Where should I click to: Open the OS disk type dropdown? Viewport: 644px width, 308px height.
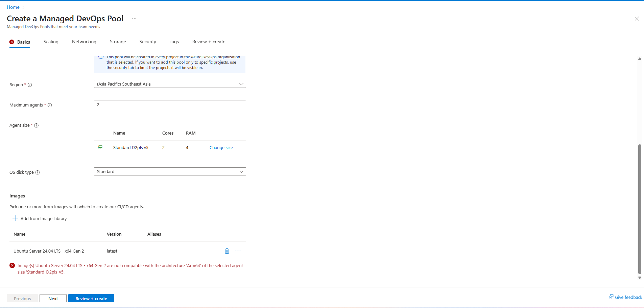[170, 171]
